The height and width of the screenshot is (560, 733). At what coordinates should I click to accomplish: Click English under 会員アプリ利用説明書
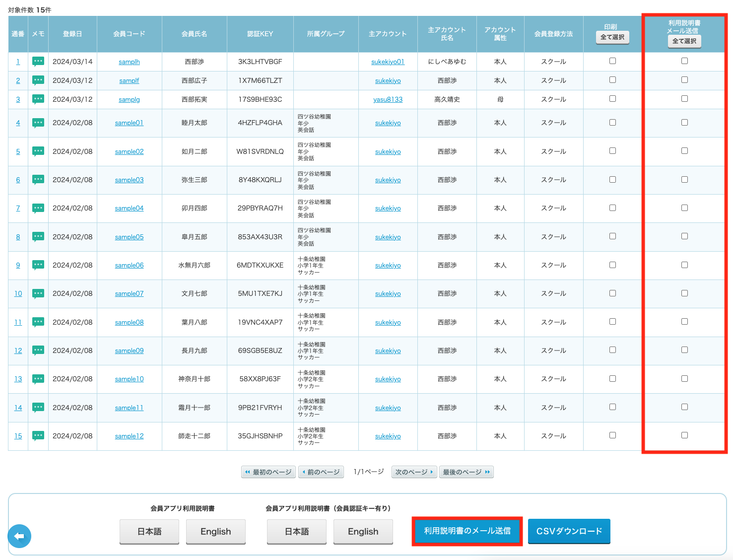216,532
